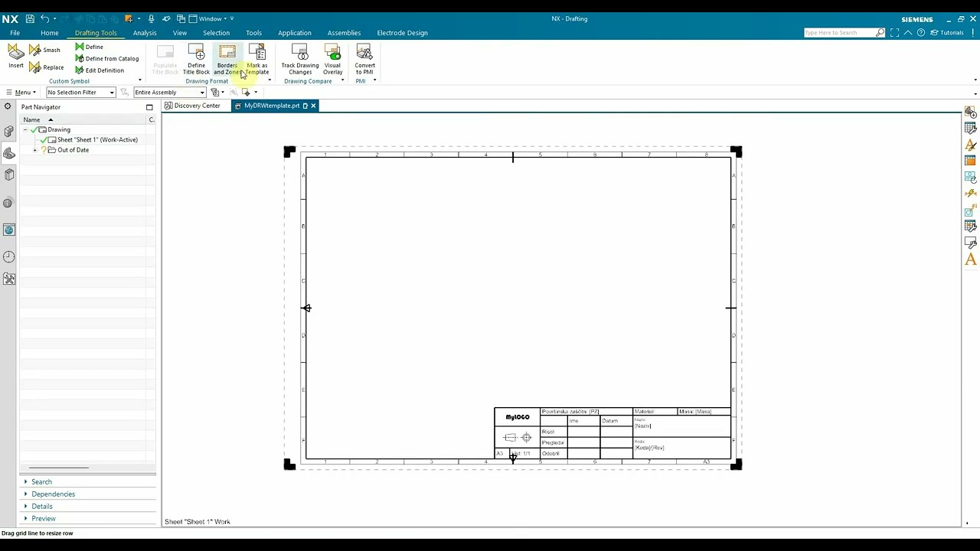Click the myLOGO cell in title block
Screen dimensions: 980x551
click(x=518, y=417)
